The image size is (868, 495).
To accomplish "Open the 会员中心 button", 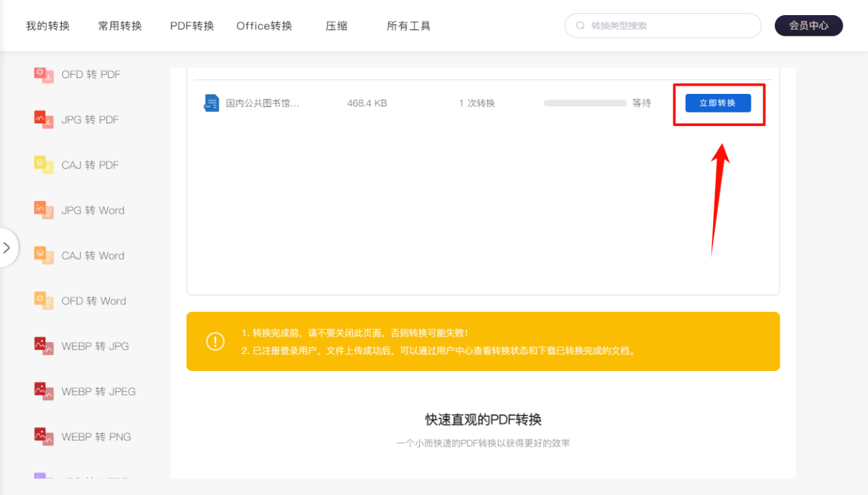I will 808,26.
